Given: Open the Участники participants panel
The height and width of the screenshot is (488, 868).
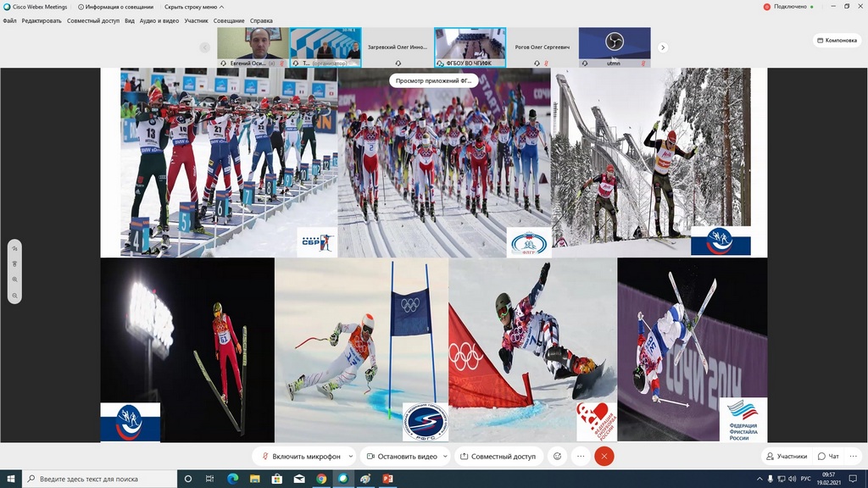Looking at the screenshot, I should point(786,456).
